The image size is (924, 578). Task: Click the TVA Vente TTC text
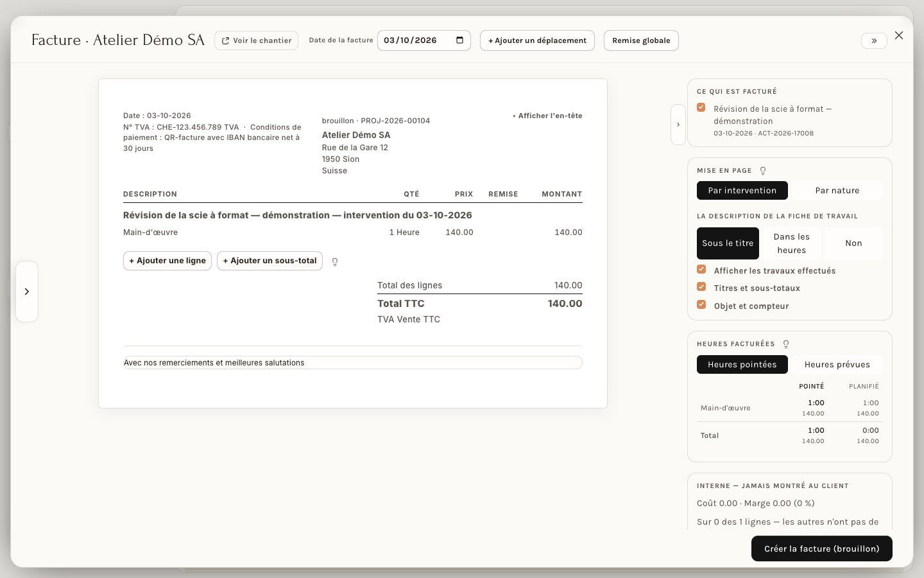[x=409, y=319]
